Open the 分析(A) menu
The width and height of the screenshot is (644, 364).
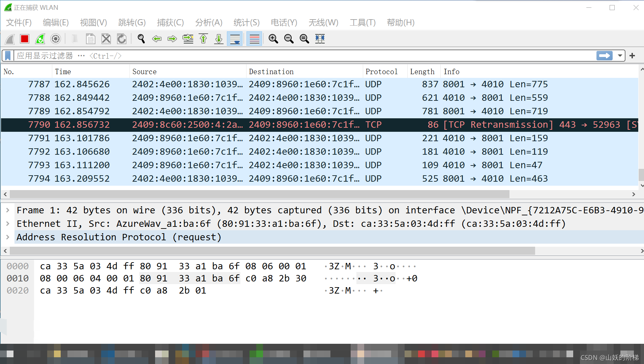(x=209, y=23)
